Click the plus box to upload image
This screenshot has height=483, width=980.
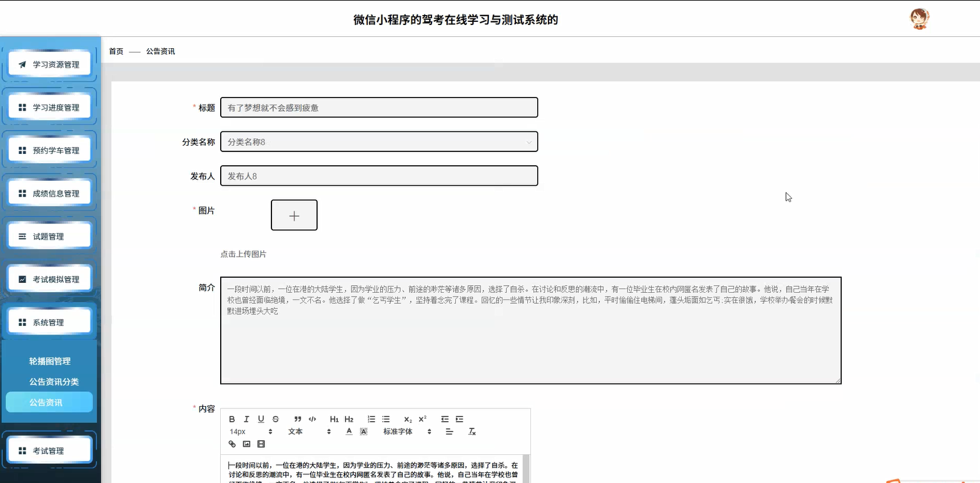click(x=294, y=215)
